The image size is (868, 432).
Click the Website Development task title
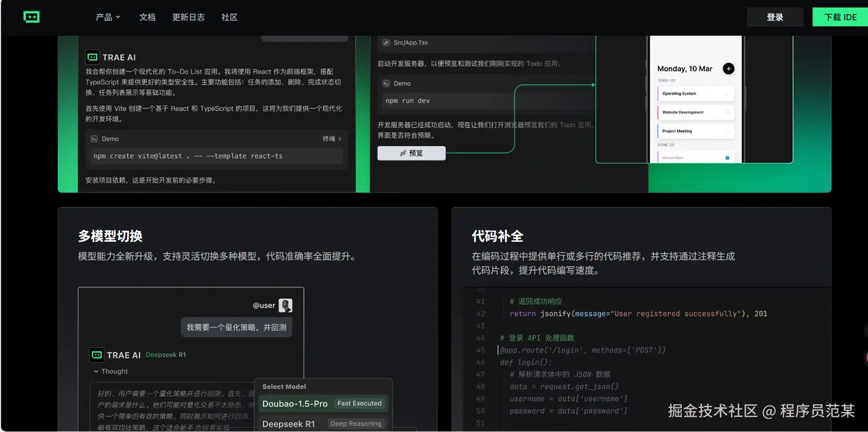pos(683,112)
